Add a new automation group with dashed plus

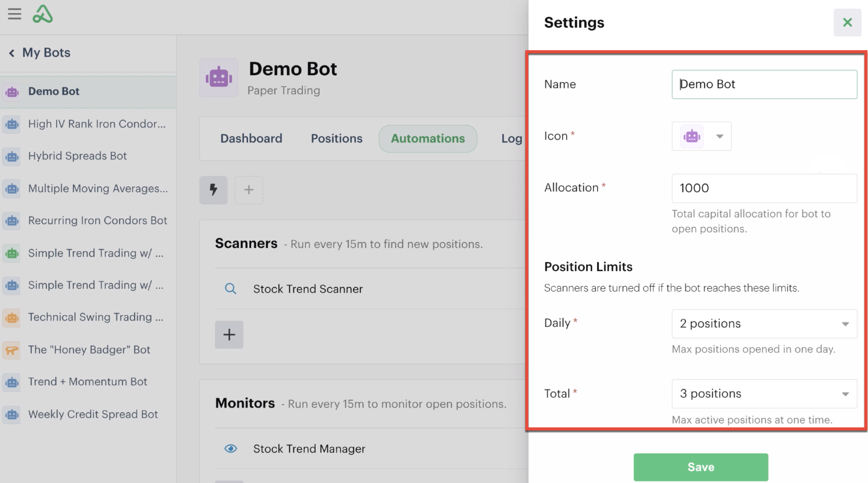249,190
